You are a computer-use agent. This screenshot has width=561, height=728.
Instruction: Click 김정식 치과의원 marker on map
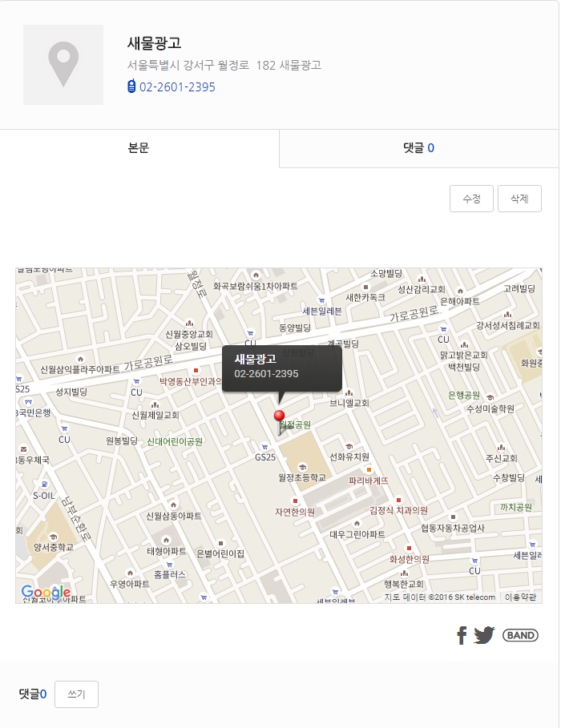pos(398,500)
